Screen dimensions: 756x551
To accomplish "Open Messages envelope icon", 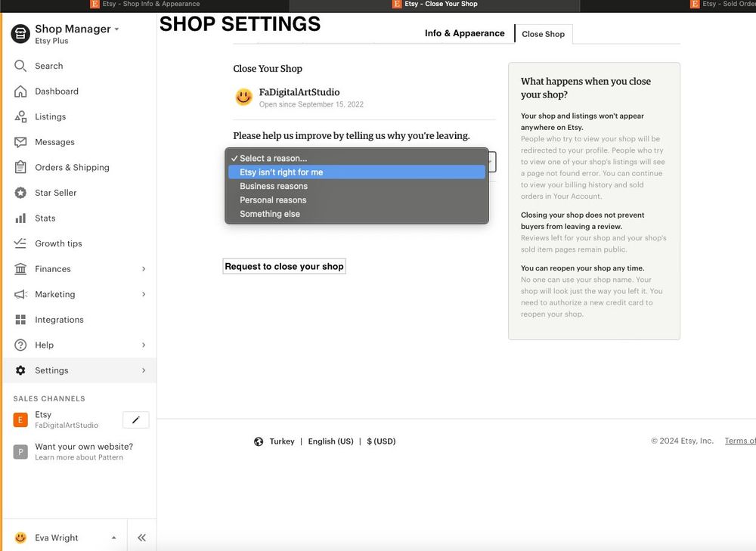I will 20,142.
